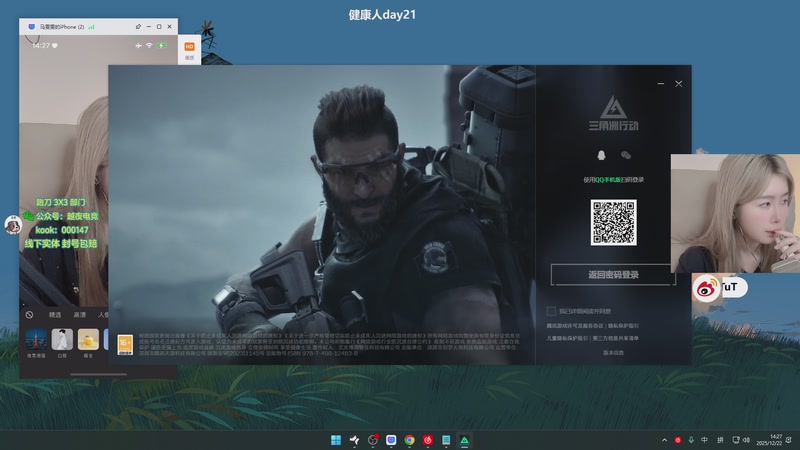This screenshot has width=800, height=450.
Task: Open the network tray icon
Action: point(736,440)
